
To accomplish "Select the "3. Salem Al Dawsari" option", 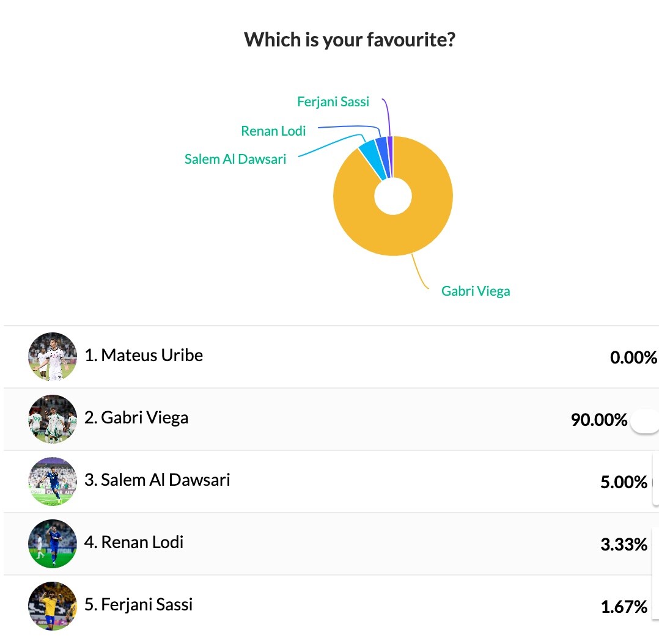I will [157, 480].
